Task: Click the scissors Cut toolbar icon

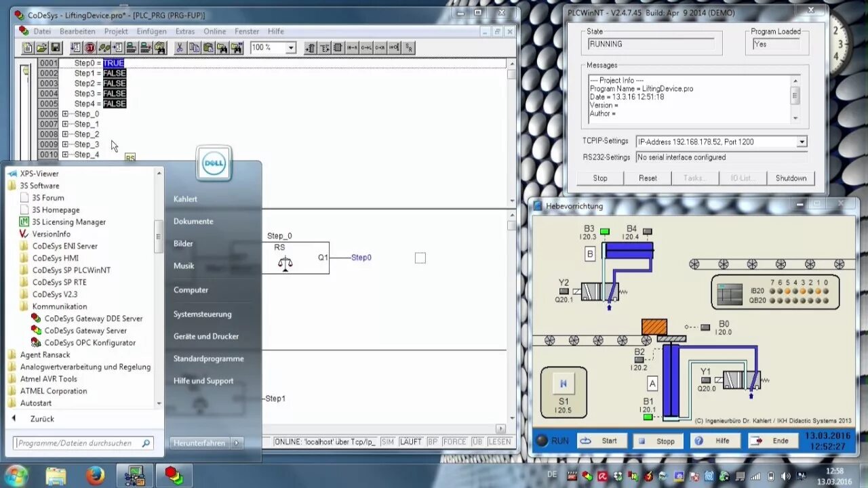Action: point(180,47)
